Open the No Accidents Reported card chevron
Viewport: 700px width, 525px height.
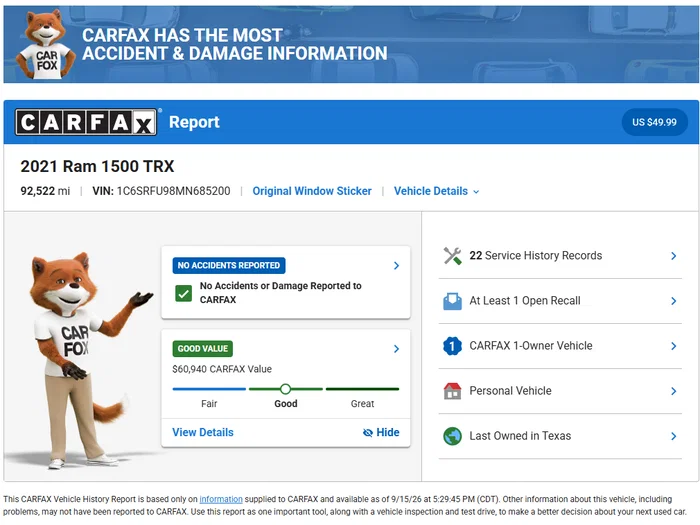click(396, 266)
